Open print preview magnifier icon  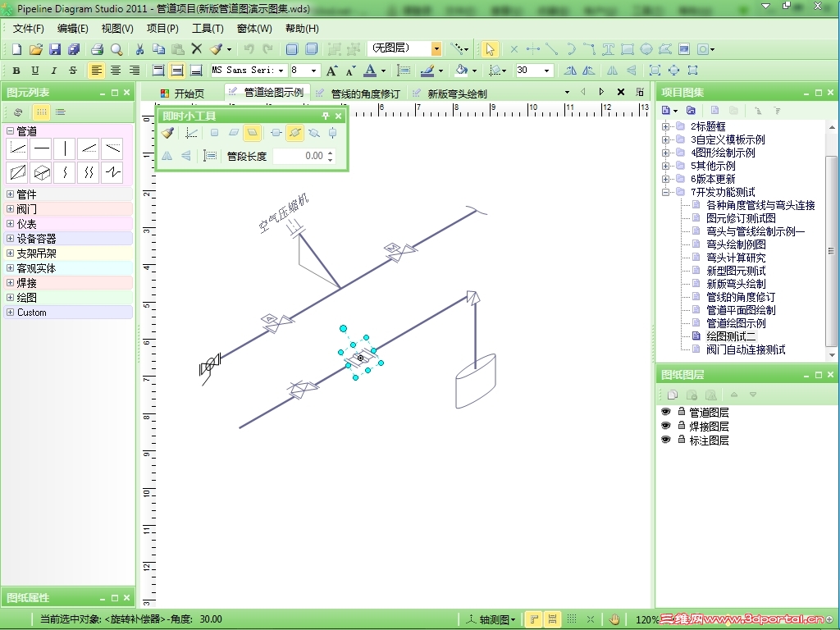click(116, 49)
